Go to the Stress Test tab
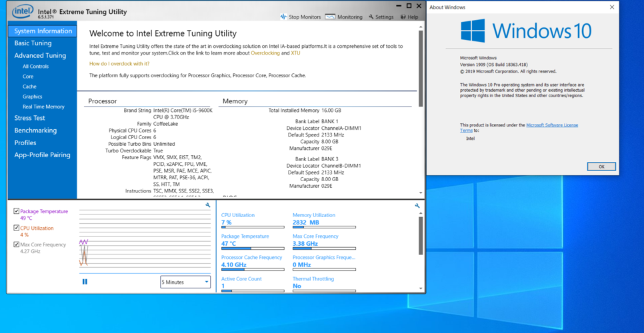 [x=30, y=118]
